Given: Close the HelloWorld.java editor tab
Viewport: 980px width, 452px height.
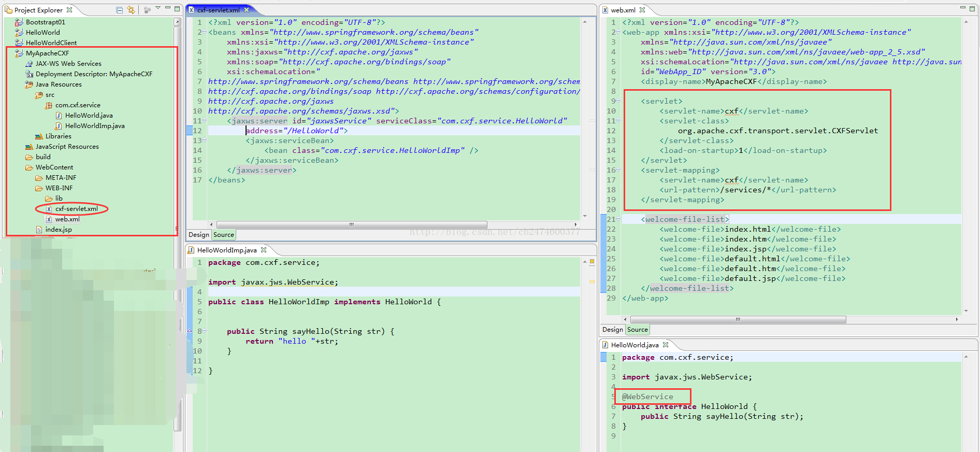Looking at the screenshot, I should coord(666,345).
